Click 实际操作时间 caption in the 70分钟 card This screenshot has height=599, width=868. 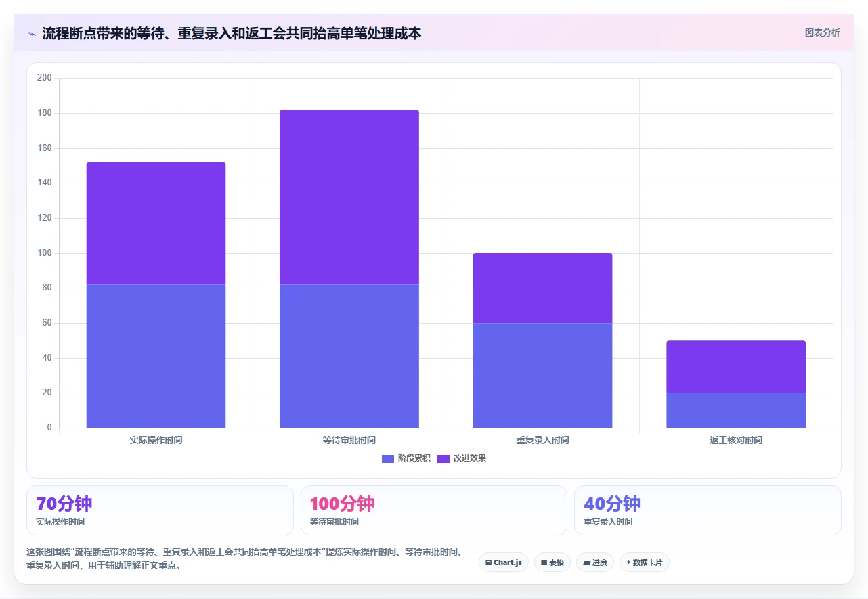pos(60,522)
